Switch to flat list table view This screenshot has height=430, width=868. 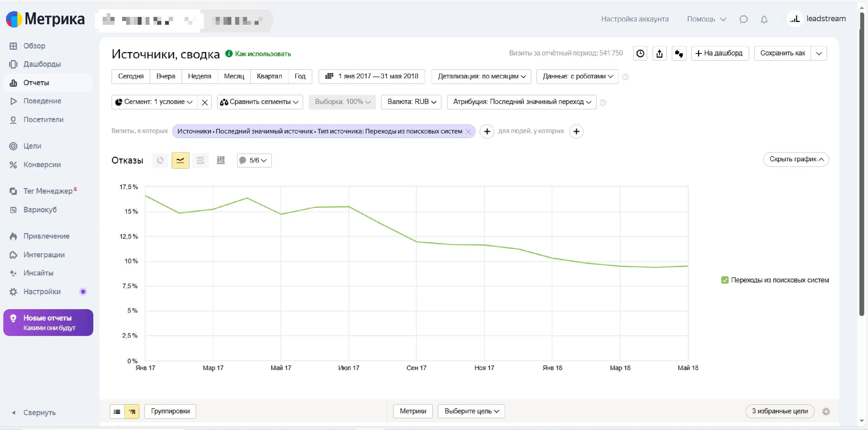117,412
